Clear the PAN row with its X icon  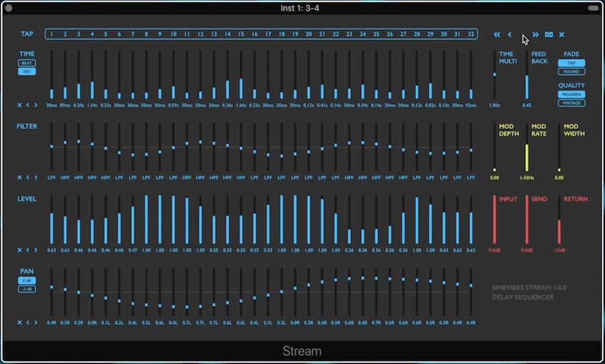[x=19, y=322]
